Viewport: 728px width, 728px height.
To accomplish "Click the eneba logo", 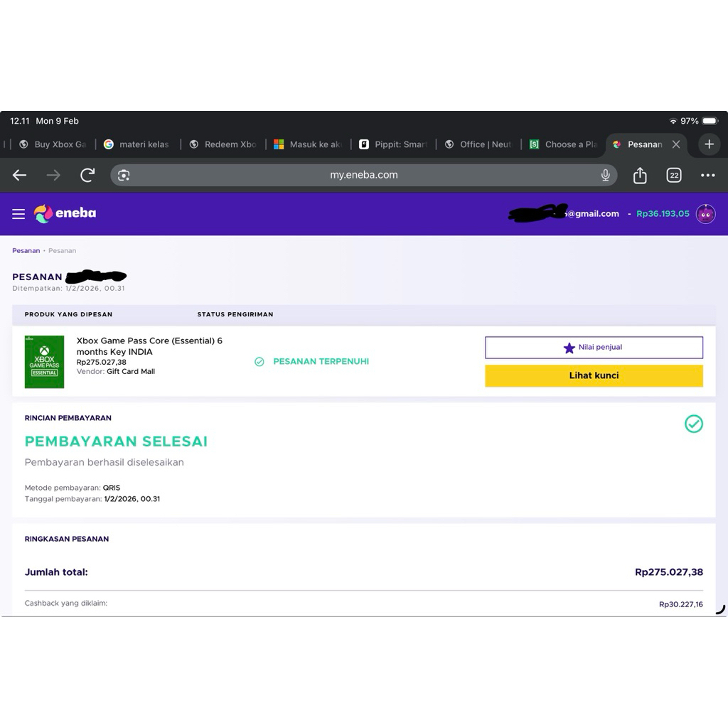I will [x=65, y=213].
